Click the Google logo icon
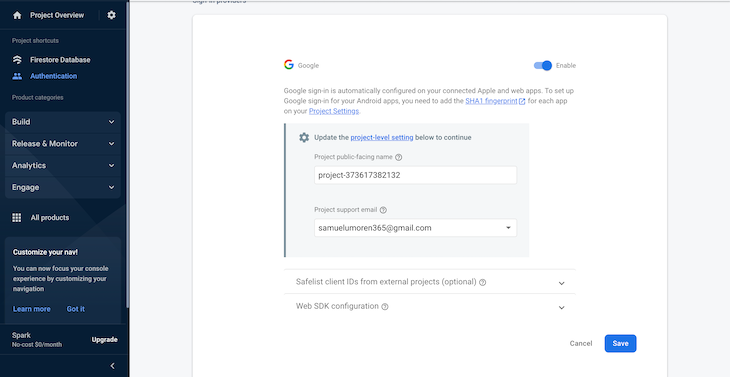The height and width of the screenshot is (377, 730). (289, 65)
